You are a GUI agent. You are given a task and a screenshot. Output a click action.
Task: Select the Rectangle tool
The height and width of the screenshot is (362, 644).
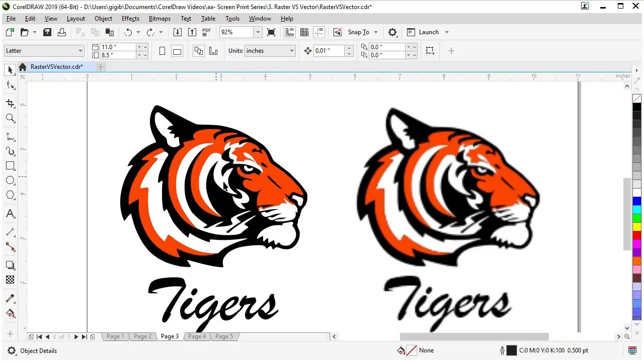[x=10, y=165]
